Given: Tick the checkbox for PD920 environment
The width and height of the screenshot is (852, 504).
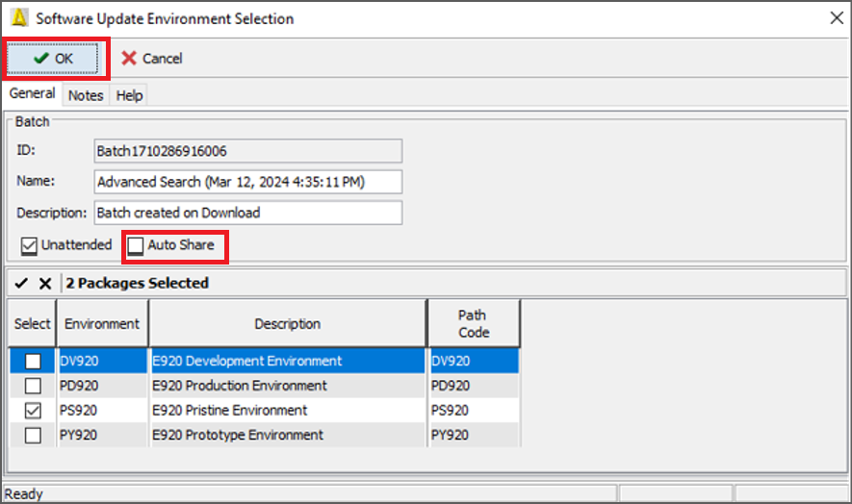Looking at the screenshot, I should [33, 386].
